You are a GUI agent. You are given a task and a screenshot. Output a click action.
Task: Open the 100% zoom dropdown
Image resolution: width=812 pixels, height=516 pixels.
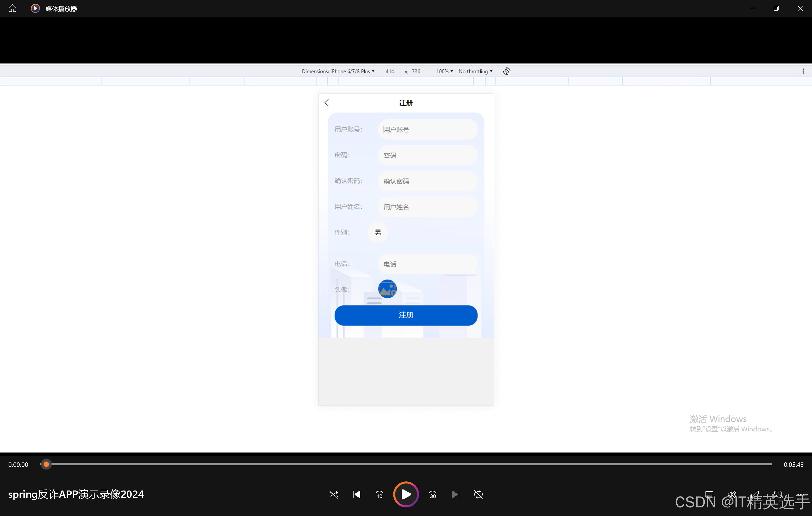click(444, 71)
